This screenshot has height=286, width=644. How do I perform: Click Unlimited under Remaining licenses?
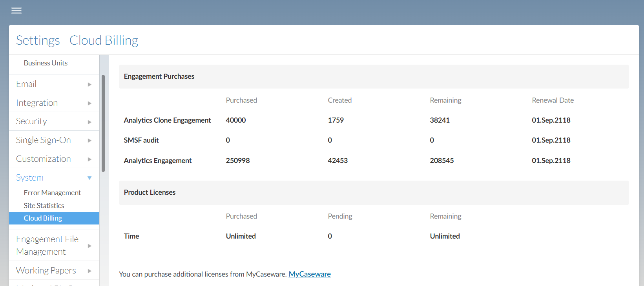pyautogui.click(x=445, y=236)
